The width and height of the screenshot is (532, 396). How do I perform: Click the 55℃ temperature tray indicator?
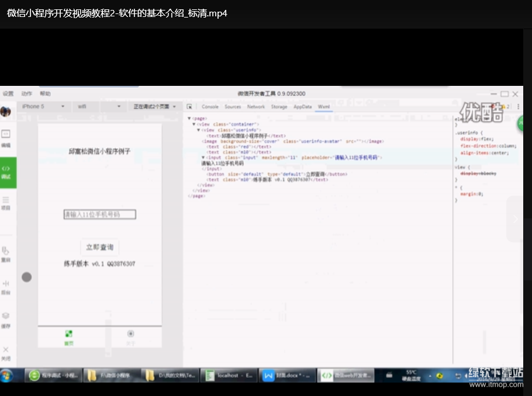(x=411, y=376)
